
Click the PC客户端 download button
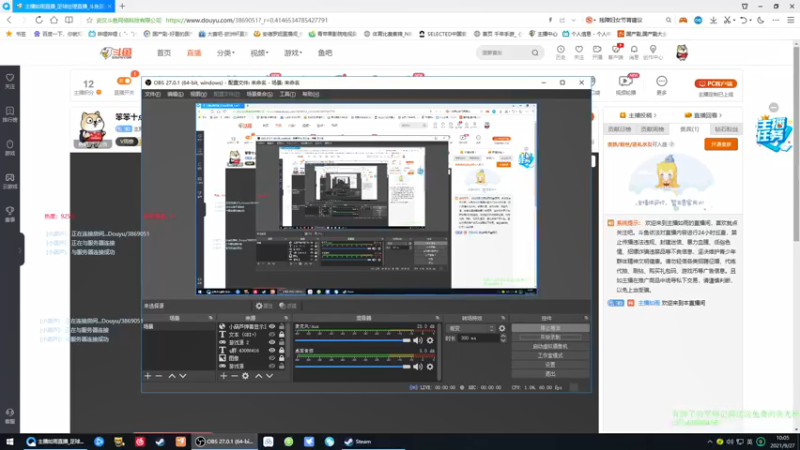715,84
